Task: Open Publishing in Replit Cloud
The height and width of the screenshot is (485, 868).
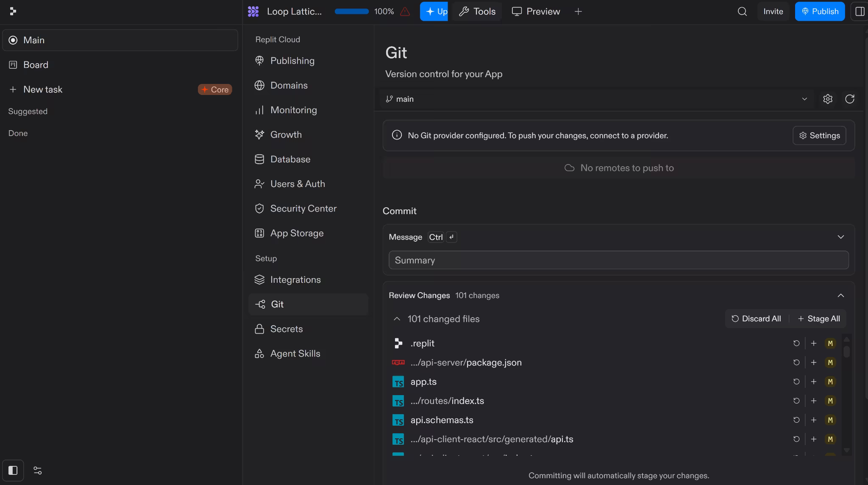Action: [308, 61]
